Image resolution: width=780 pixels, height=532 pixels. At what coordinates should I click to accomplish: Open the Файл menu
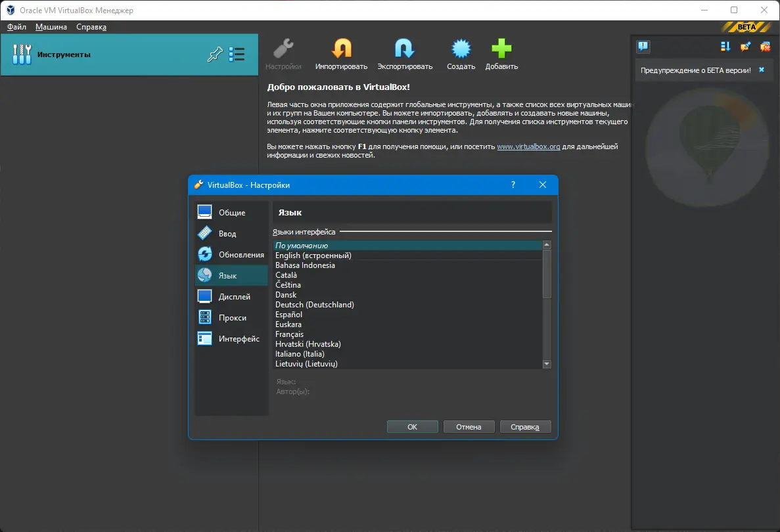point(16,27)
